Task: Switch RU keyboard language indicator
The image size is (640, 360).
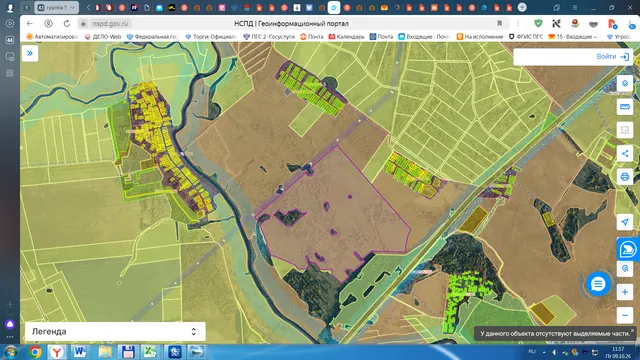Action: coord(532,351)
